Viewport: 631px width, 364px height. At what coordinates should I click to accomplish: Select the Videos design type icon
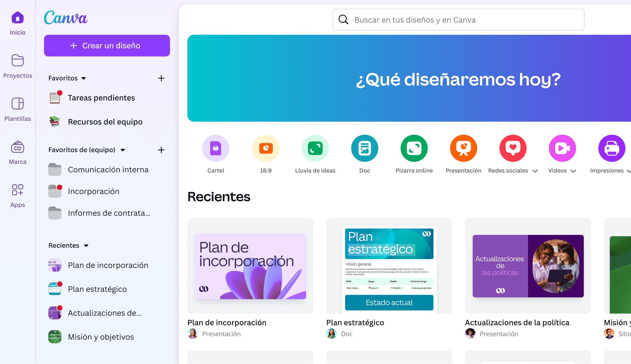click(563, 148)
